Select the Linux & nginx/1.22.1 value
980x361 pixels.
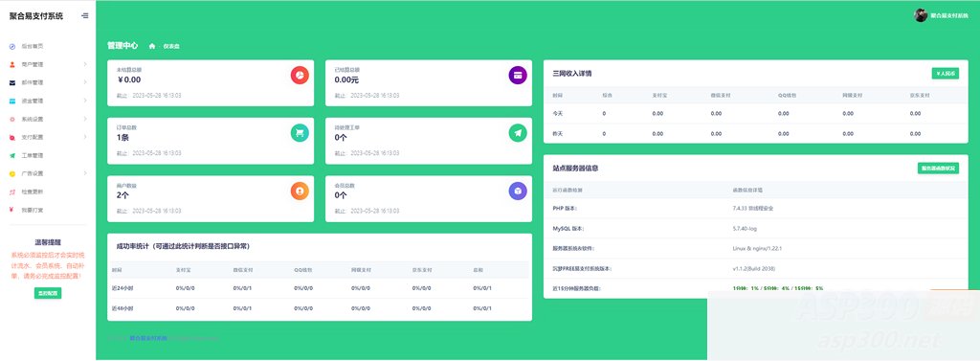point(758,248)
